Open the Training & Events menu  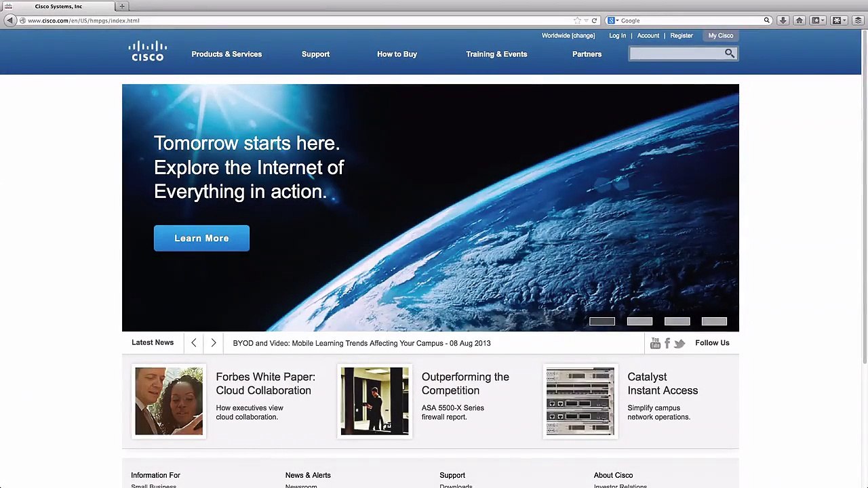tap(496, 54)
